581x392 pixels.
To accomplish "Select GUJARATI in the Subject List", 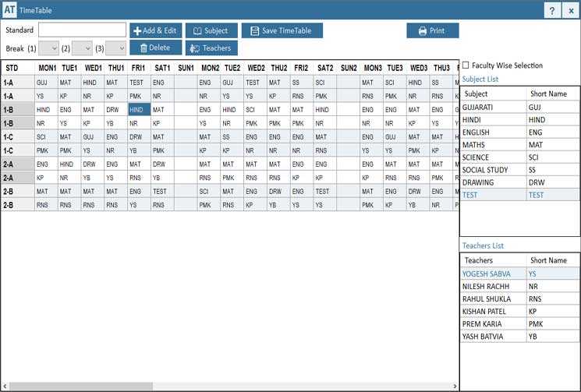I will [491, 107].
